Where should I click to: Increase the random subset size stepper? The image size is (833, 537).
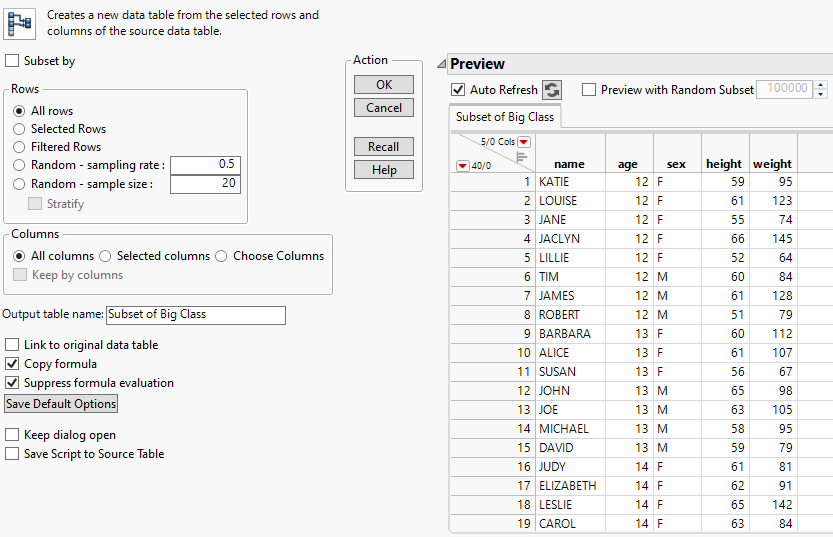tap(821, 85)
